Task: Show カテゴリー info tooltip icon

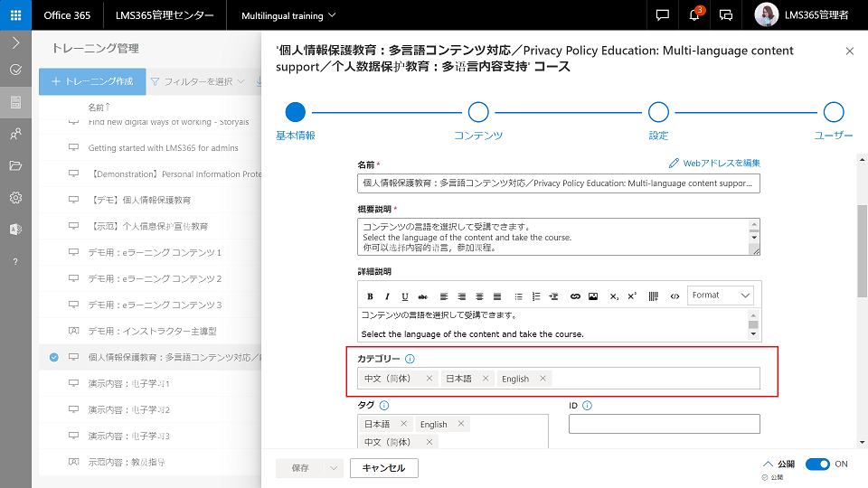Action: (410, 359)
